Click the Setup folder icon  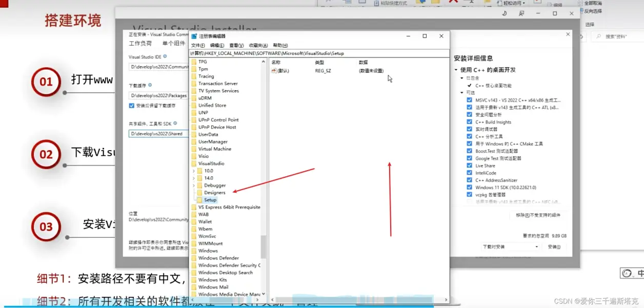pos(199,200)
